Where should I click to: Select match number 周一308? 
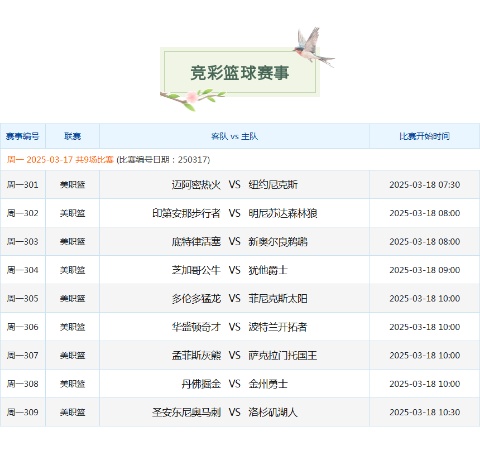tap(23, 384)
